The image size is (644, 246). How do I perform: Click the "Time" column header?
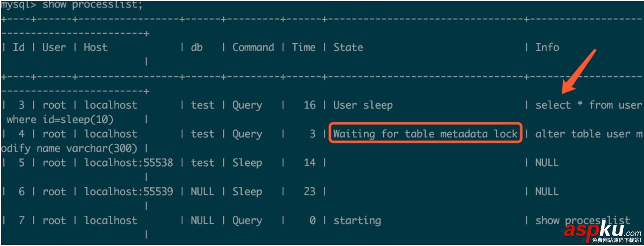(304, 47)
